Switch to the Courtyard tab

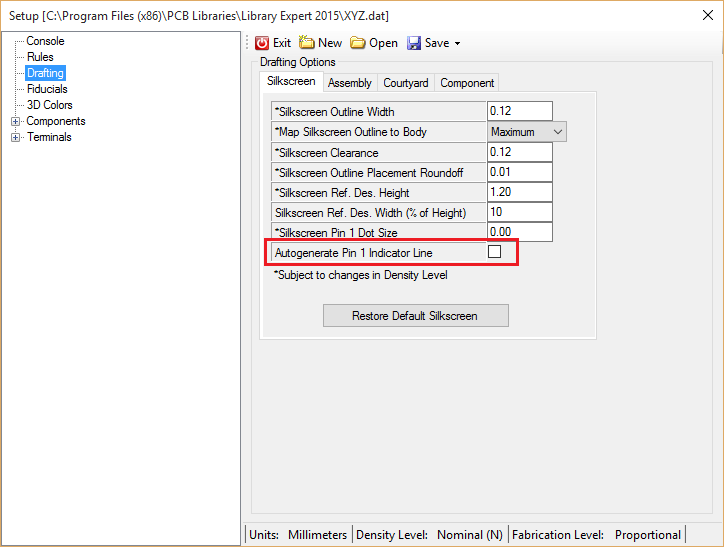[405, 83]
